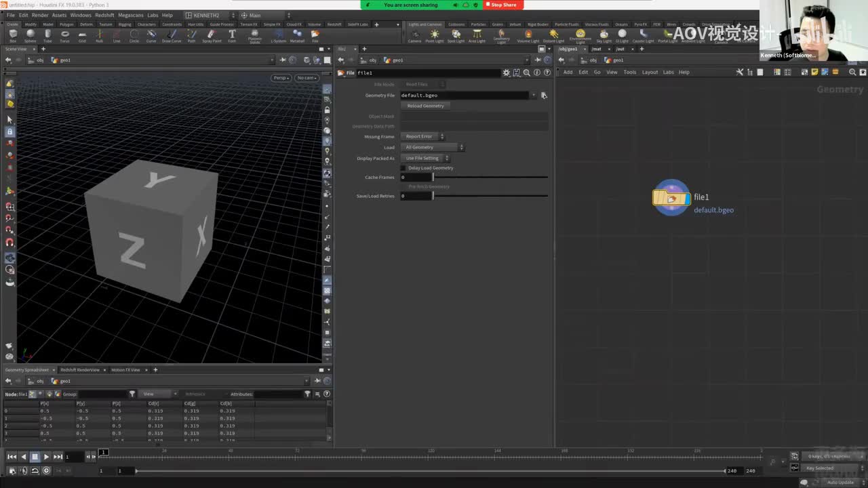The height and width of the screenshot is (488, 868).
Task: Open Missing Frame Report Error dropdown
Action: click(x=422, y=136)
